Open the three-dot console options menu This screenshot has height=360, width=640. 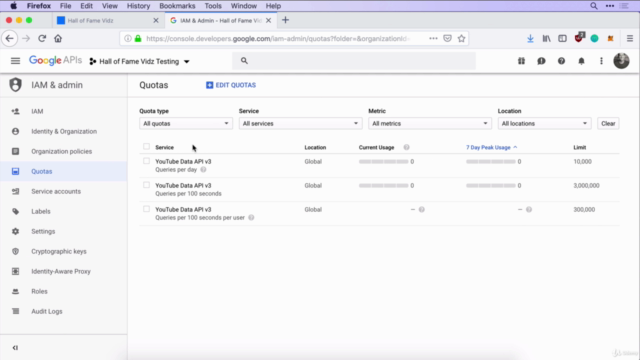[x=601, y=61]
